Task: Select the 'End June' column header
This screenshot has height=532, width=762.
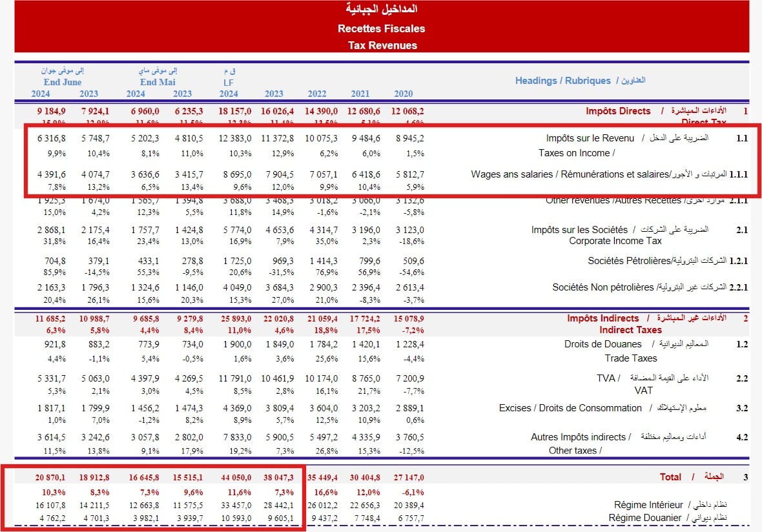Action: pos(63,82)
